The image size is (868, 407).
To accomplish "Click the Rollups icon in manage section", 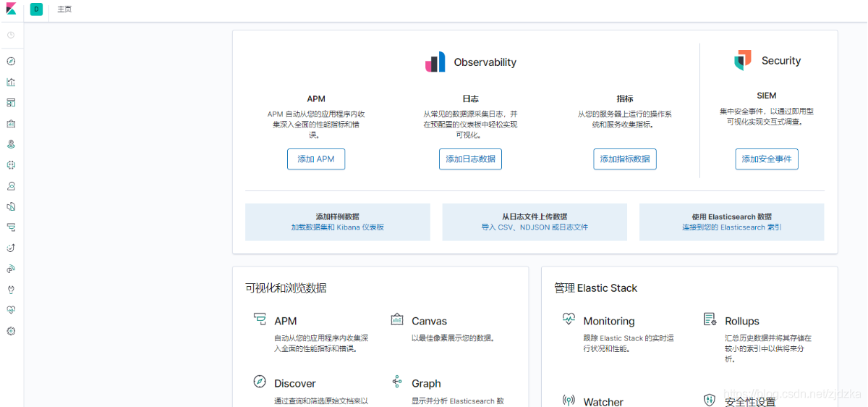I will click(x=710, y=319).
